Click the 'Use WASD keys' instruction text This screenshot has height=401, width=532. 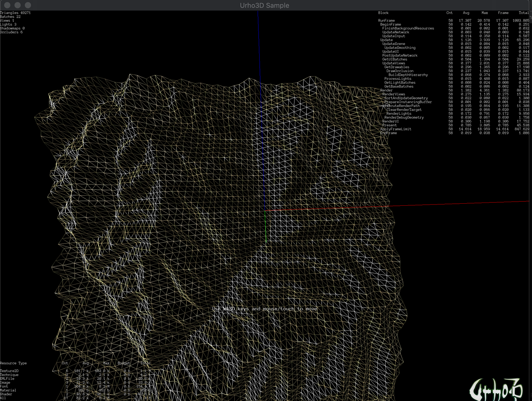coord(265,309)
